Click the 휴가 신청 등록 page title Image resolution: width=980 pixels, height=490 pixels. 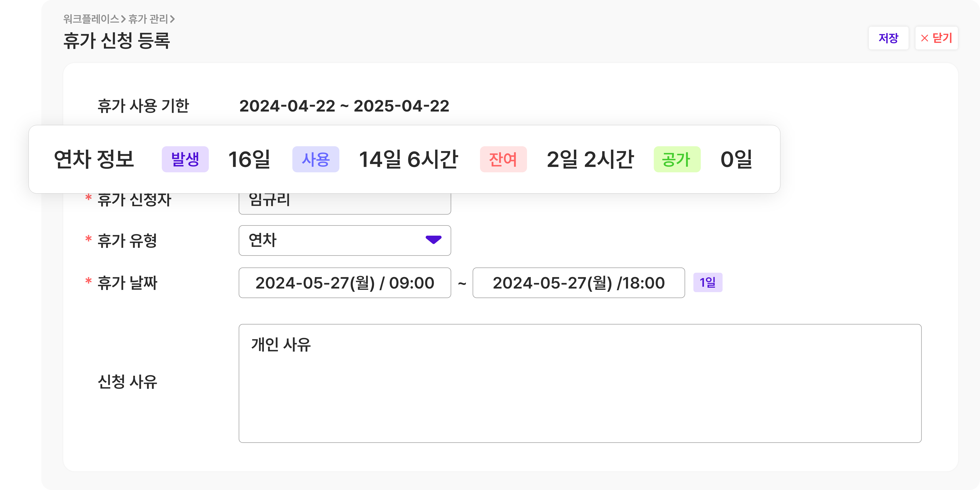point(116,40)
